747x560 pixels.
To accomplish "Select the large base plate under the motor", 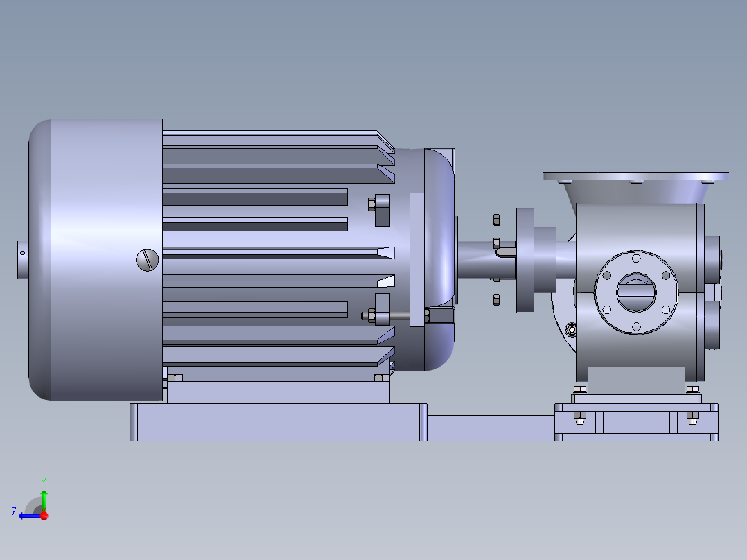I will coord(279,422).
